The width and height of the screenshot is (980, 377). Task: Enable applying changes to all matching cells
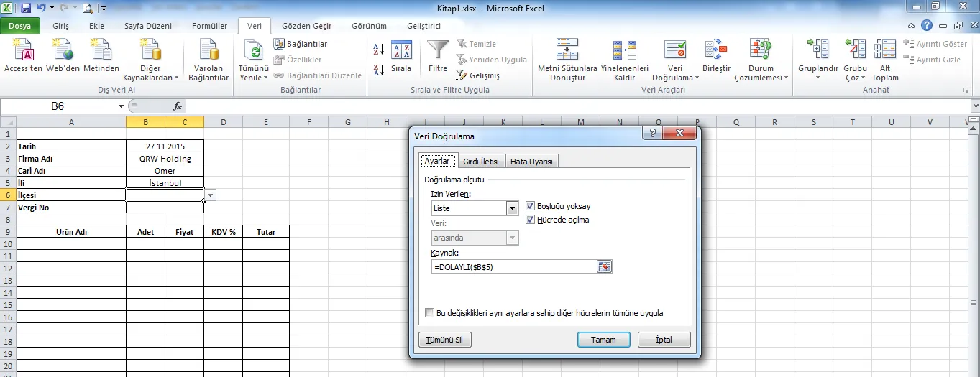click(430, 313)
